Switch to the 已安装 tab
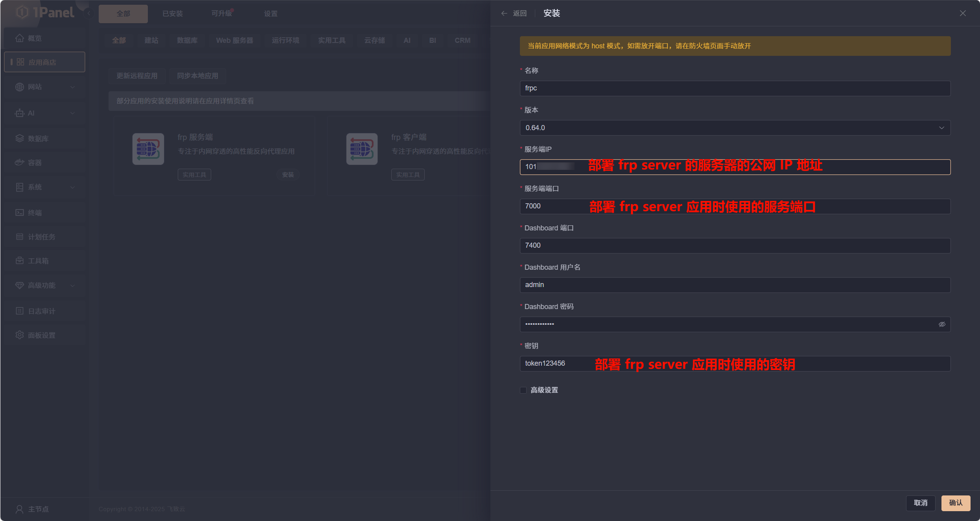 [172, 14]
